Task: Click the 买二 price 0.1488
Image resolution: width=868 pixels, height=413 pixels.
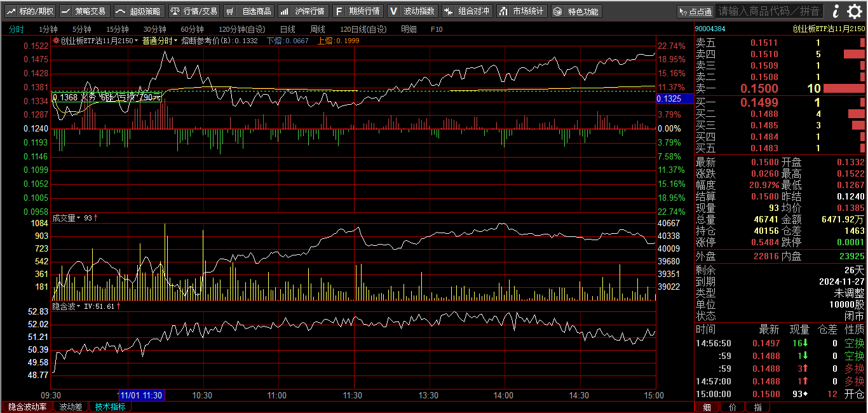Action: [x=764, y=114]
